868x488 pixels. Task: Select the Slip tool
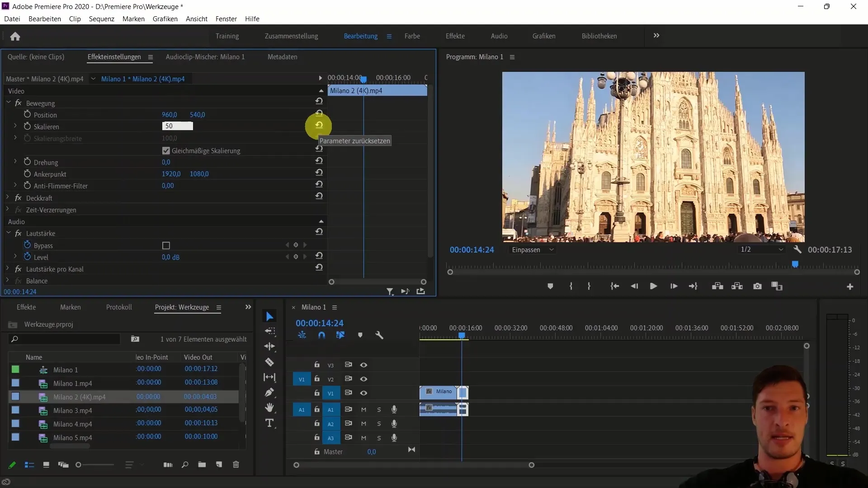click(x=269, y=377)
